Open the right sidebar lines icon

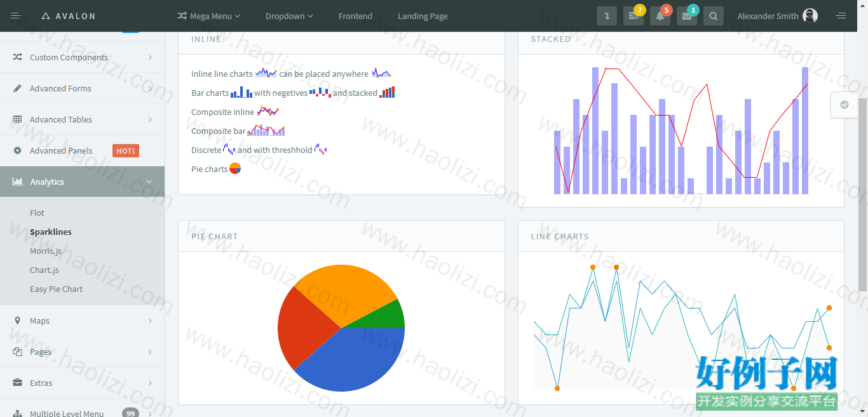point(841,16)
